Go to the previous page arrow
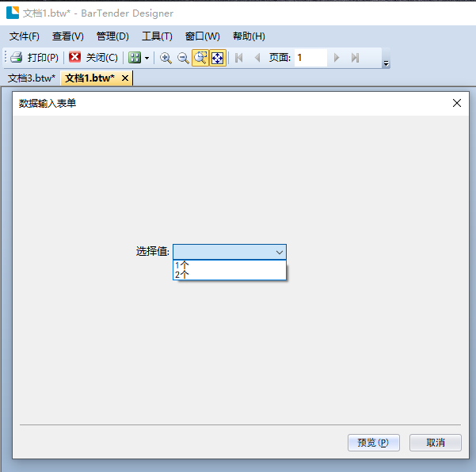This screenshot has width=476, height=472. tap(257, 58)
